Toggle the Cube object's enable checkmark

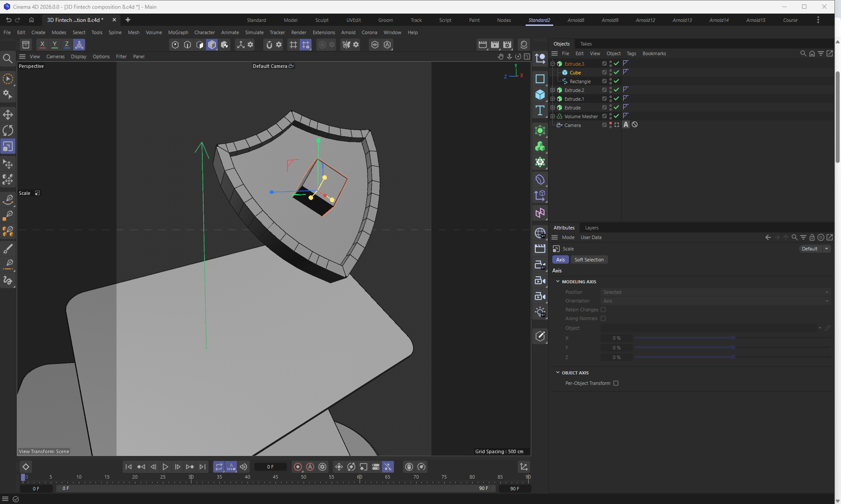click(x=616, y=73)
